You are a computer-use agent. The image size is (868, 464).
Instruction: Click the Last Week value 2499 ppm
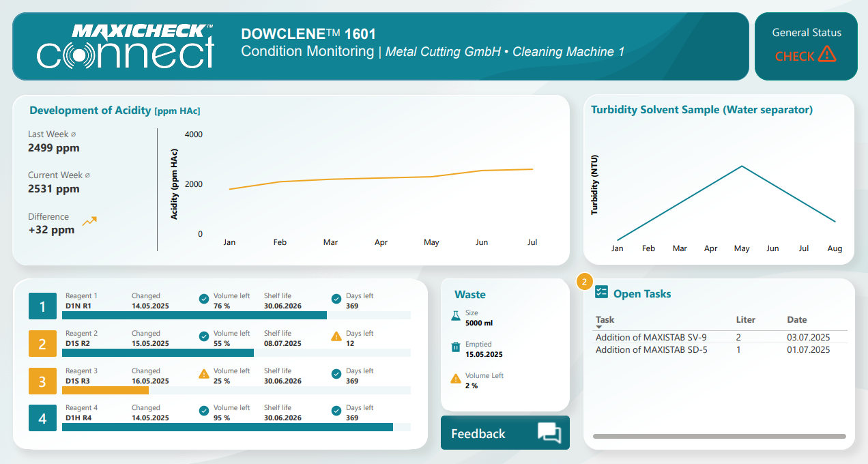pos(54,148)
